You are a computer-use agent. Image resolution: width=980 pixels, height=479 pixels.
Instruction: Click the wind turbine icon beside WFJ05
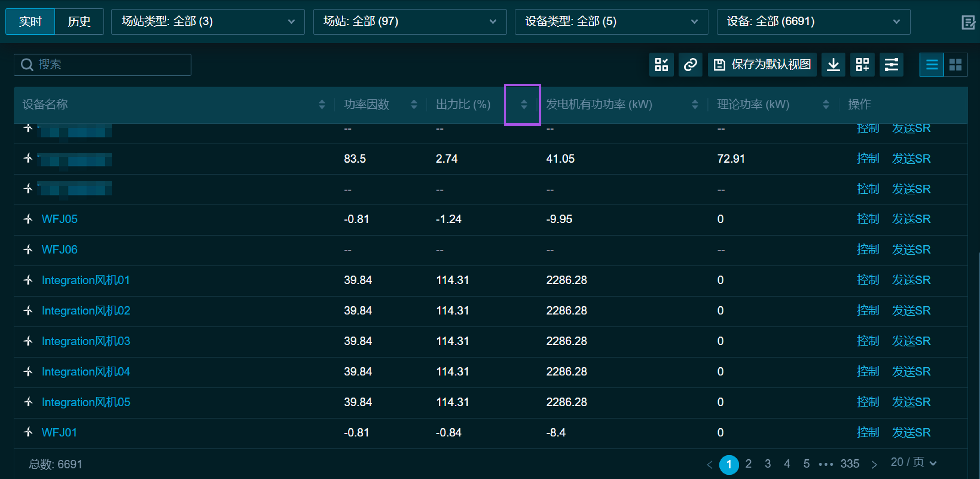pyautogui.click(x=28, y=219)
